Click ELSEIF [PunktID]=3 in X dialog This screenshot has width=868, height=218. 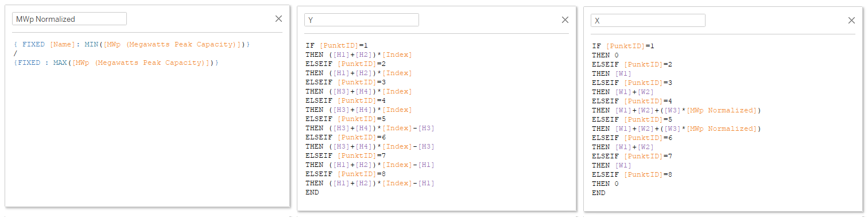[632, 83]
